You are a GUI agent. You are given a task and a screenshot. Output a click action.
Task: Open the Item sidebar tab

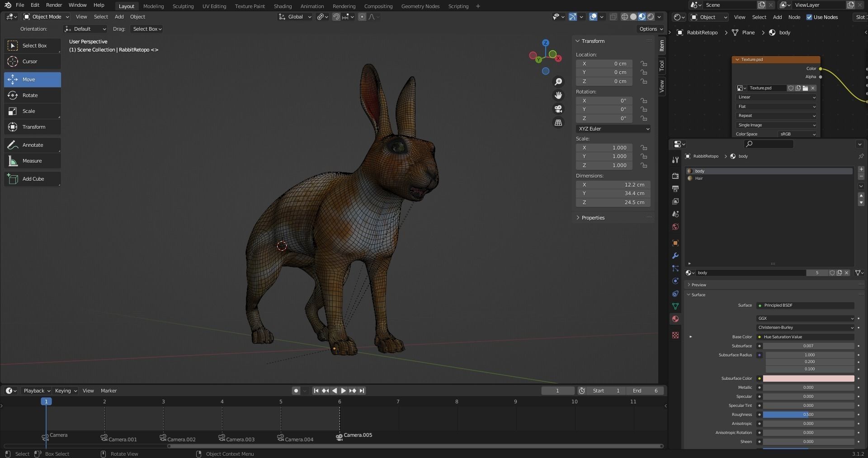point(662,46)
